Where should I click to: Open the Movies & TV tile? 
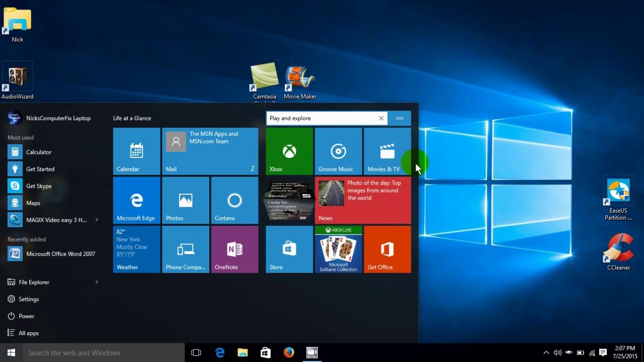pyautogui.click(x=387, y=151)
